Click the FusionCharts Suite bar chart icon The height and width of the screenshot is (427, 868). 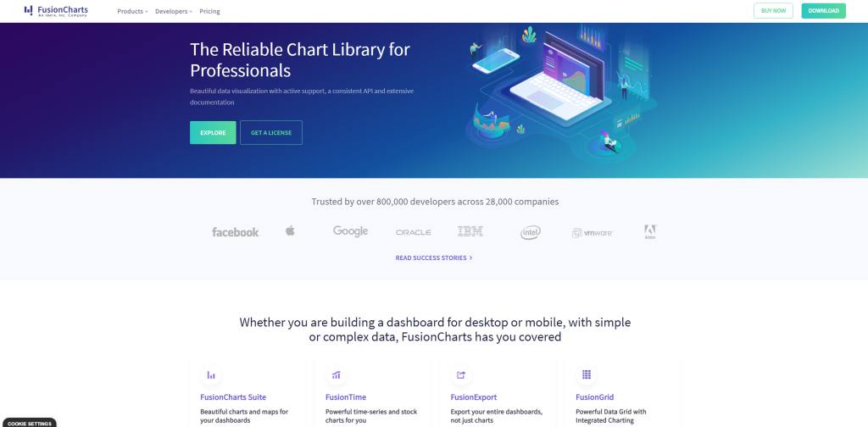[211, 375]
